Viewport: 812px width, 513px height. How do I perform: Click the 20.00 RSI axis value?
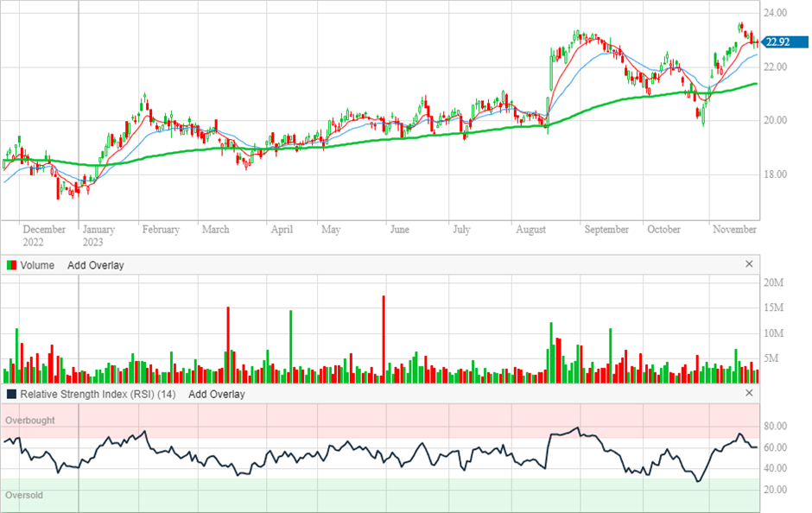point(775,490)
